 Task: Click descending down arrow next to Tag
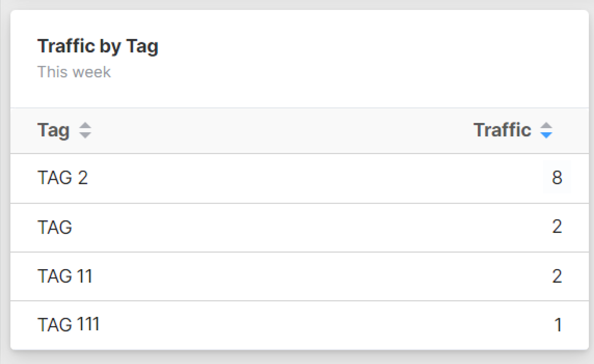[x=85, y=135]
